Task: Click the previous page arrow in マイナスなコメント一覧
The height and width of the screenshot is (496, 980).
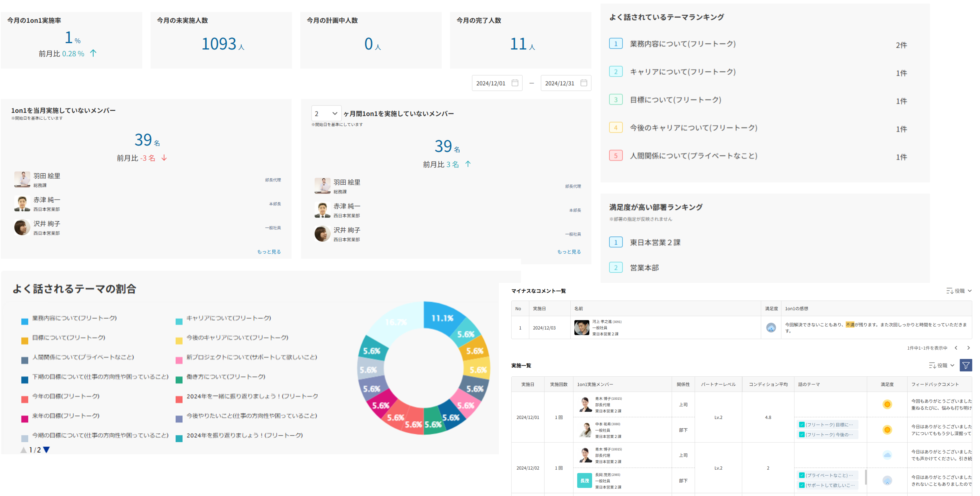Action: point(956,348)
